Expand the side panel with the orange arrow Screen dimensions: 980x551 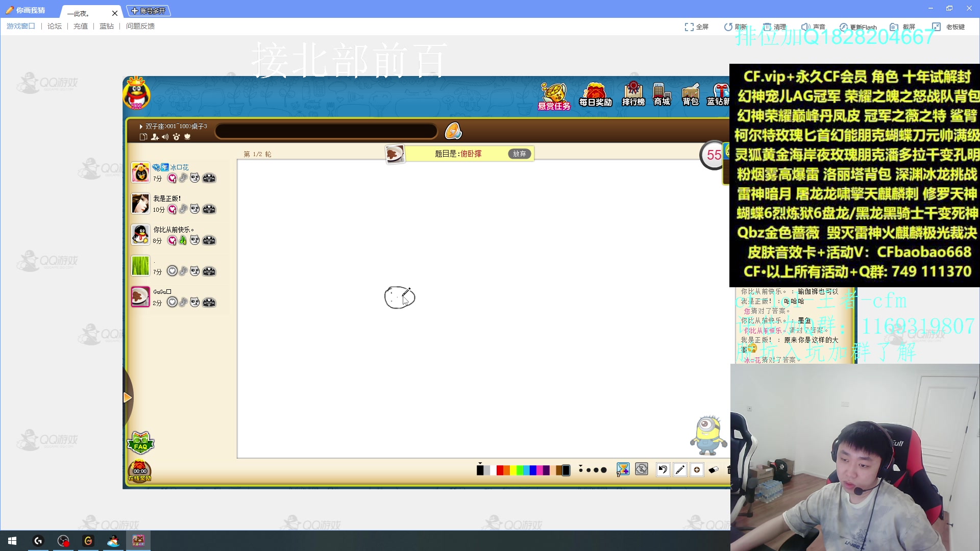coord(128,397)
